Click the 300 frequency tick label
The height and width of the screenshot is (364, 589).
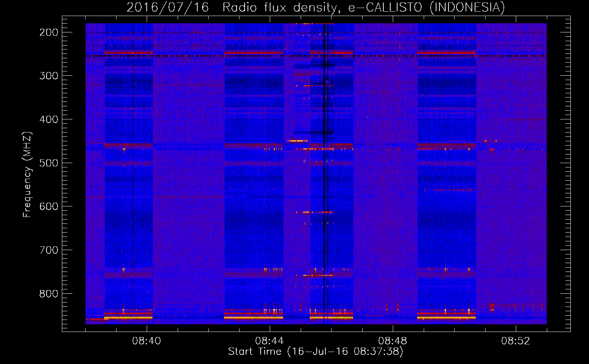pos(48,76)
